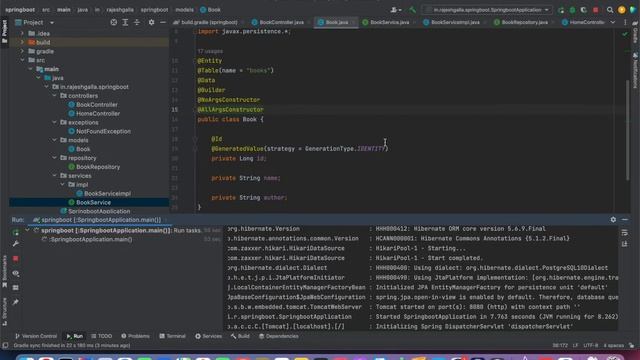Click the wrench icon in Run panel
Screen dimensions: 640x360
coord(16,244)
